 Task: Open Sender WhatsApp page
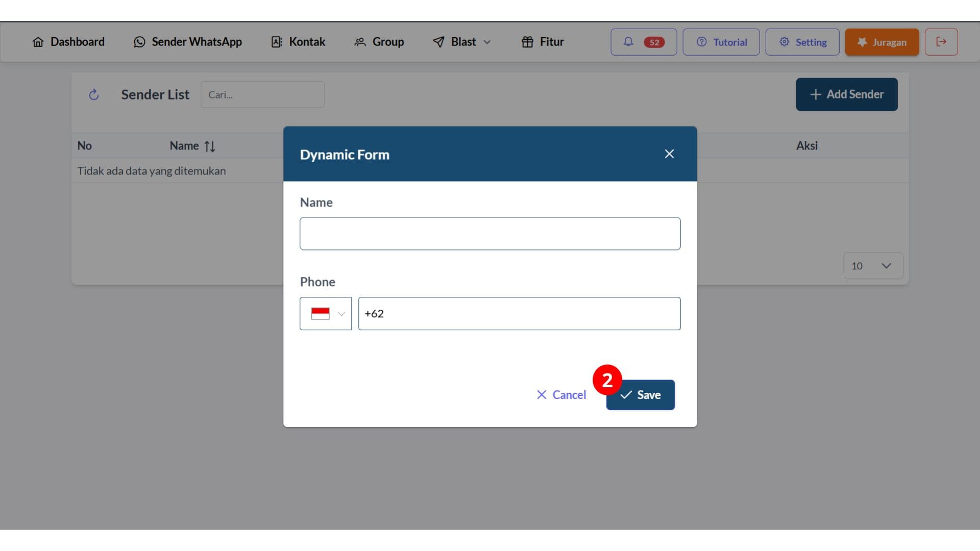pos(187,42)
